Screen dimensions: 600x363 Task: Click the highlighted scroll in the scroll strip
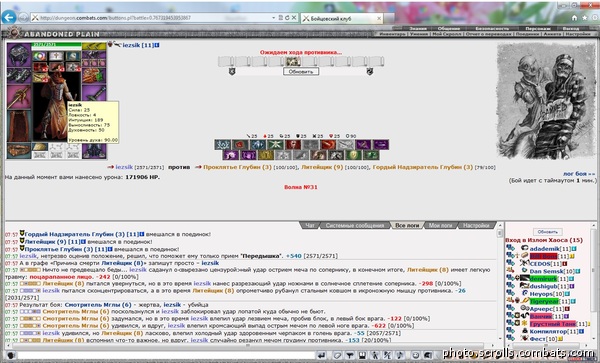click(293, 61)
